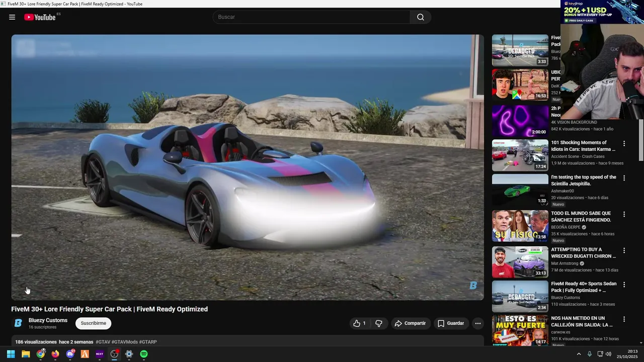Click the #GTAV hashtag

click(x=103, y=342)
